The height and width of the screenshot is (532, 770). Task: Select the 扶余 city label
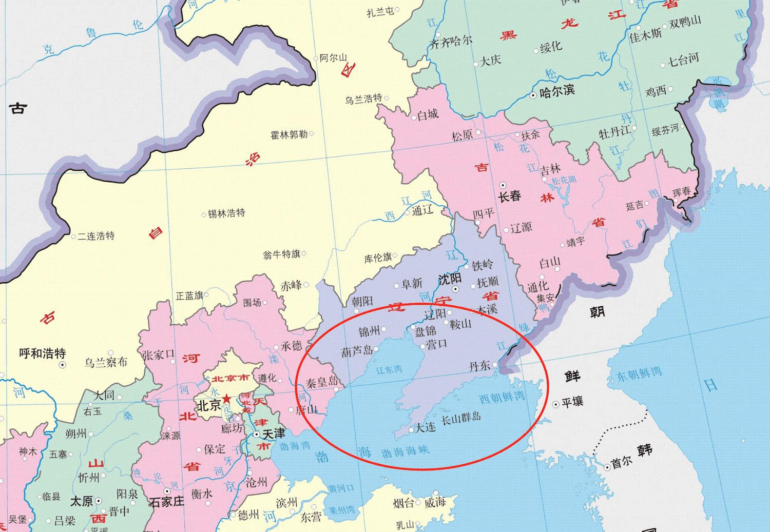[x=531, y=135]
